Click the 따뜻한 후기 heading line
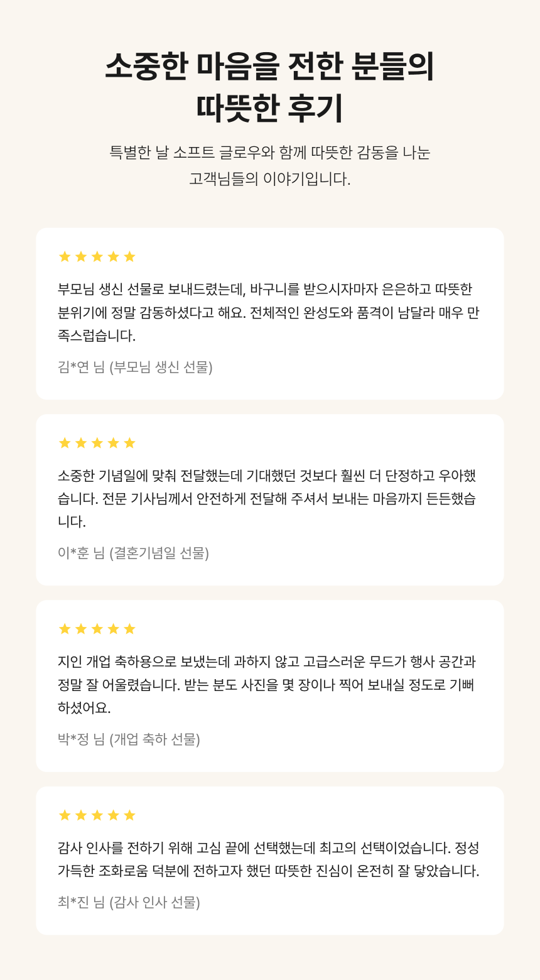The height and width of the screenshot is (980, 540). (270, 108)
